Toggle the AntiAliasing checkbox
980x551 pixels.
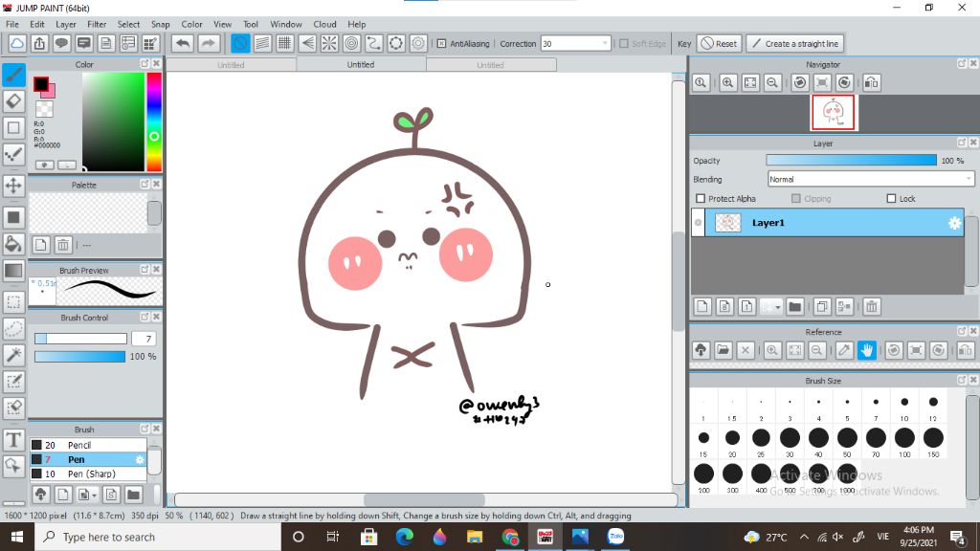[442, 44]
